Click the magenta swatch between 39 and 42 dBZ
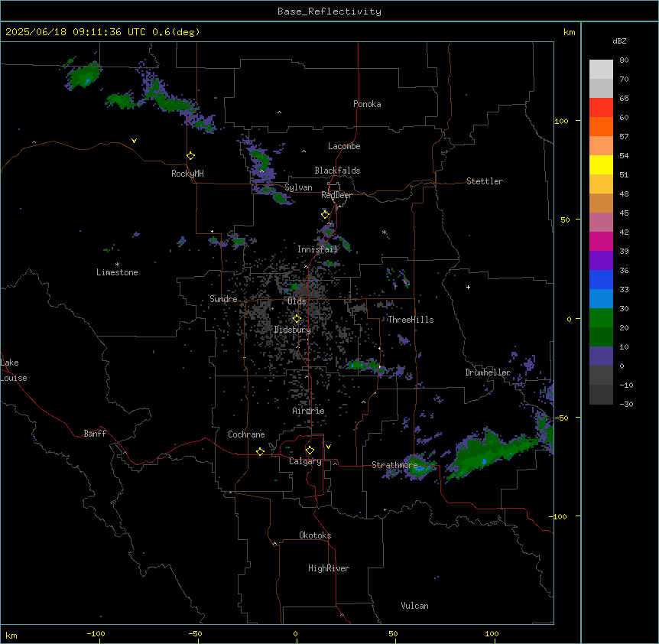Screen dimensions: 659x644 [x=601, y=241]
